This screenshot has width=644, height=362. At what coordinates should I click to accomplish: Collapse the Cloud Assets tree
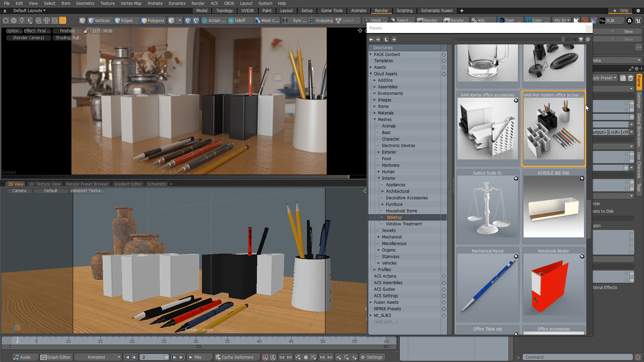coord(371,74)
